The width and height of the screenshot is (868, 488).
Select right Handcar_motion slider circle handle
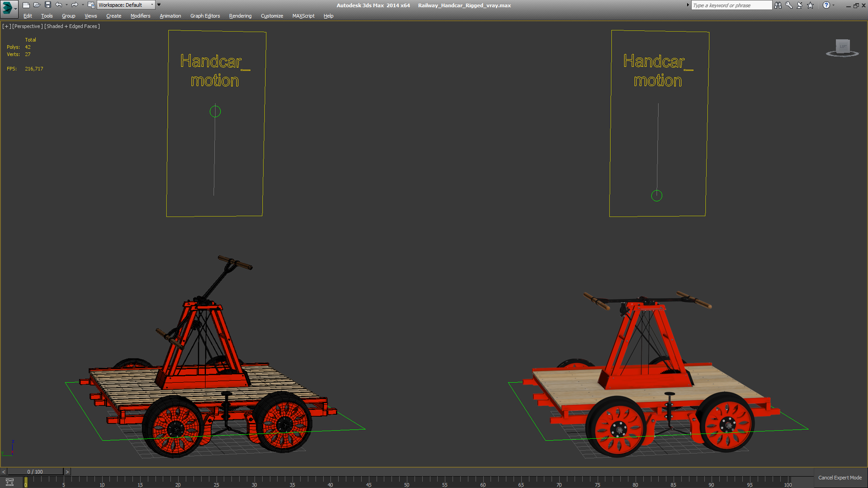tap(657, 196)
